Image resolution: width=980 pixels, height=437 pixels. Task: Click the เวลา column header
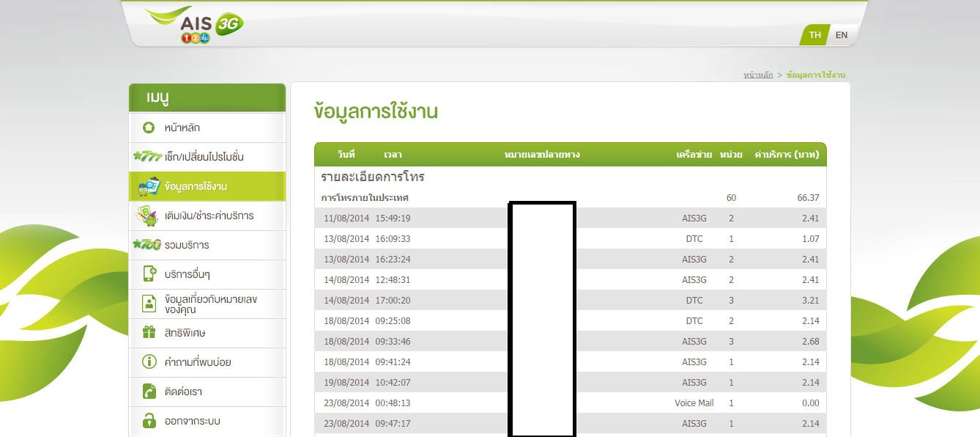pyautogui.click(x=393, y=155)
